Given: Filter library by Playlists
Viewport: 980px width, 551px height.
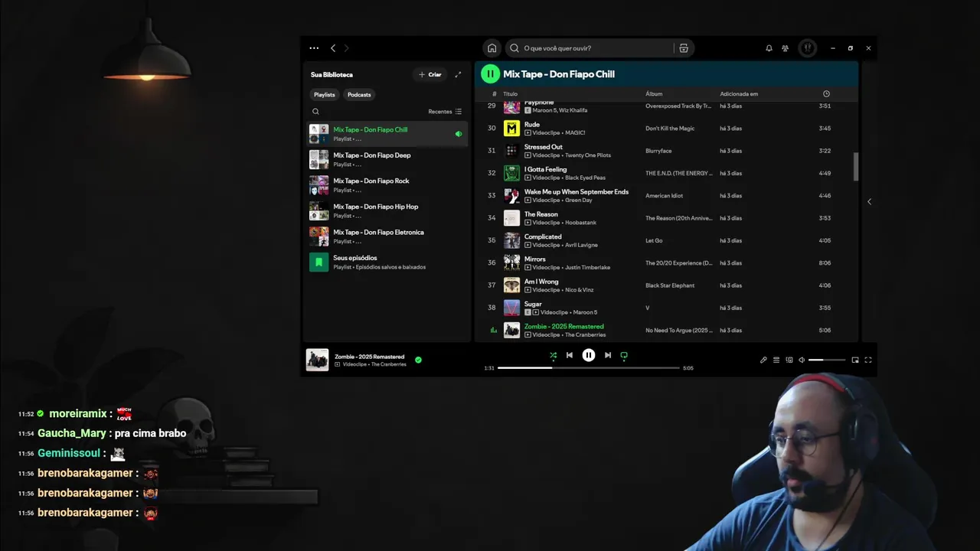Looking at the screenshot, I should [324, 95].
